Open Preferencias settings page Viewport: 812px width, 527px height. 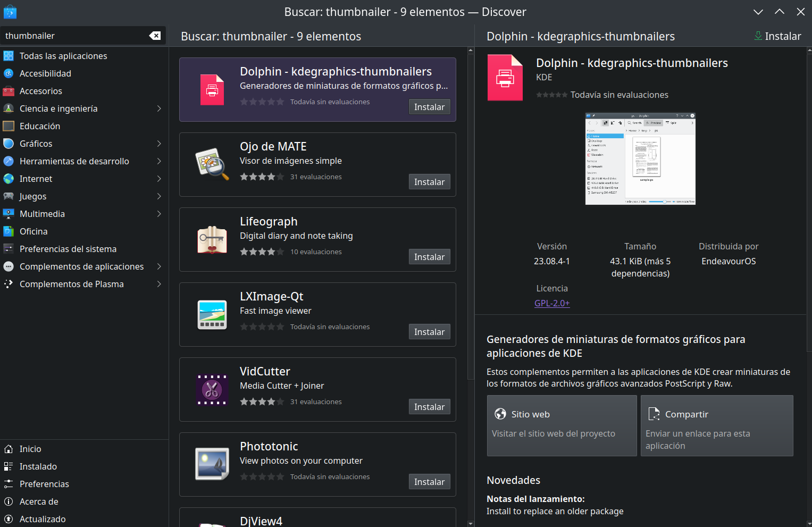(84, 484)
